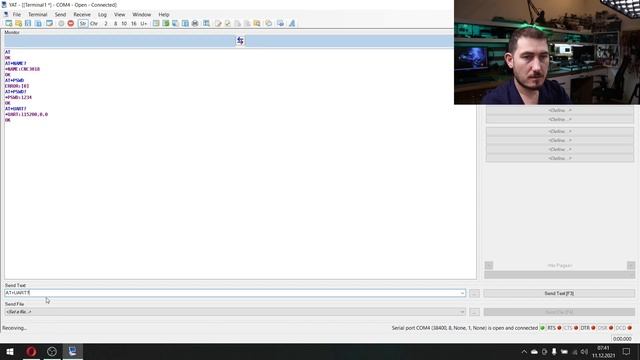Click the yellow open log folder icon
640x360 pixels.
click(x=257, y=23)
